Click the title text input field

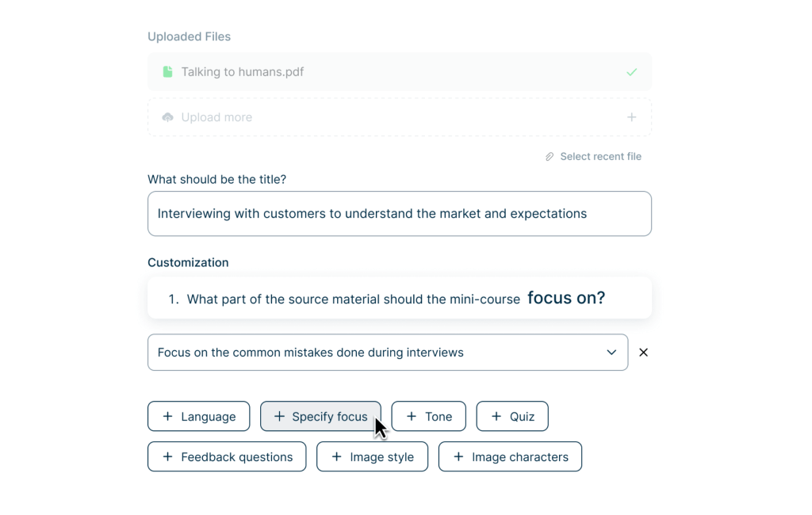[399, 214]
